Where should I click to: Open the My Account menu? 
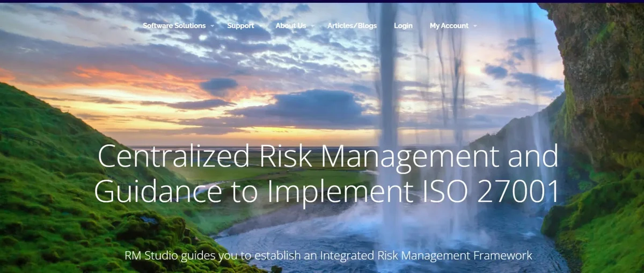tap(449, 26)
